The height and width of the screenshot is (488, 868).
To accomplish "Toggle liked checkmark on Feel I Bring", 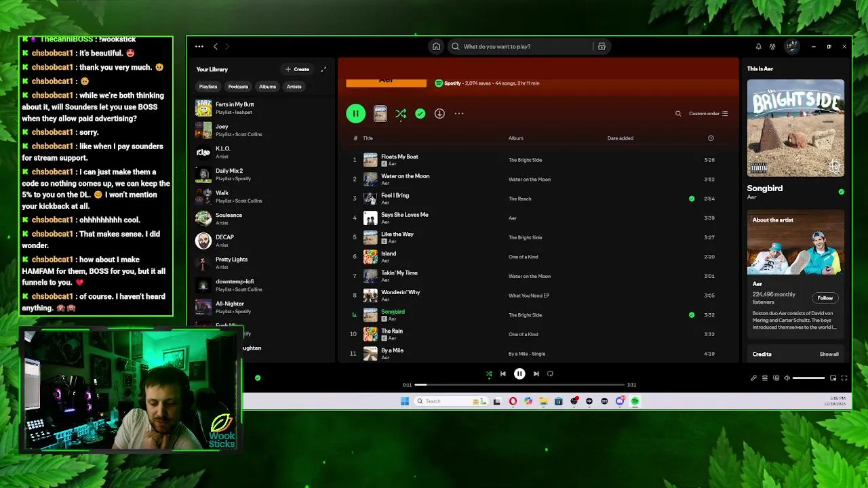I will (692, 199).
